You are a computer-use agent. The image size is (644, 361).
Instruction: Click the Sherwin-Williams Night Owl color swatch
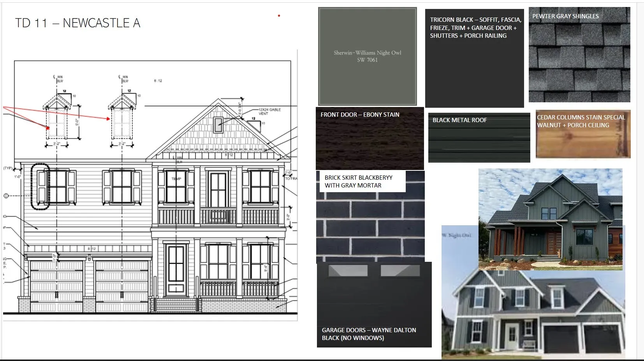pos(367,56)
